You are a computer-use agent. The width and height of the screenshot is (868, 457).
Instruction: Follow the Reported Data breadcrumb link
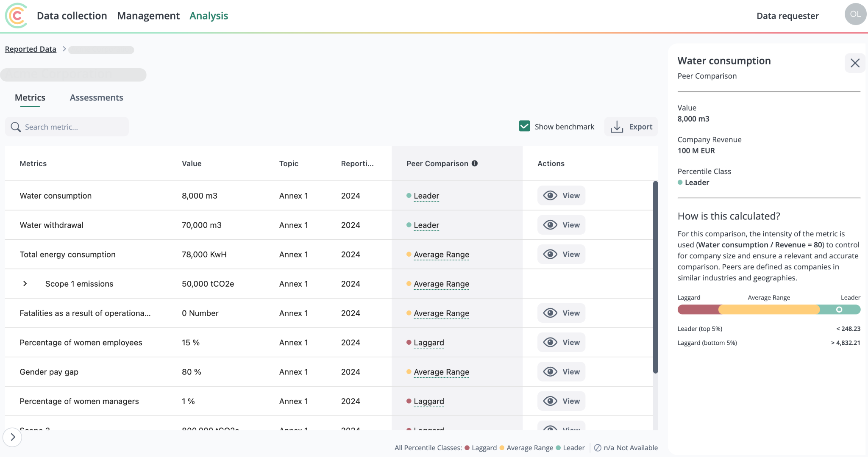(31, 49)
